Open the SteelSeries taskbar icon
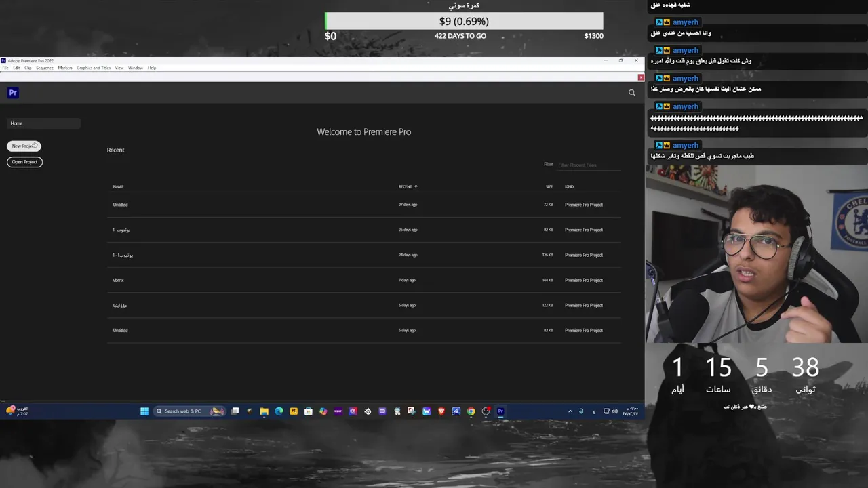The image size is (868, 488). tap(368, 411)
